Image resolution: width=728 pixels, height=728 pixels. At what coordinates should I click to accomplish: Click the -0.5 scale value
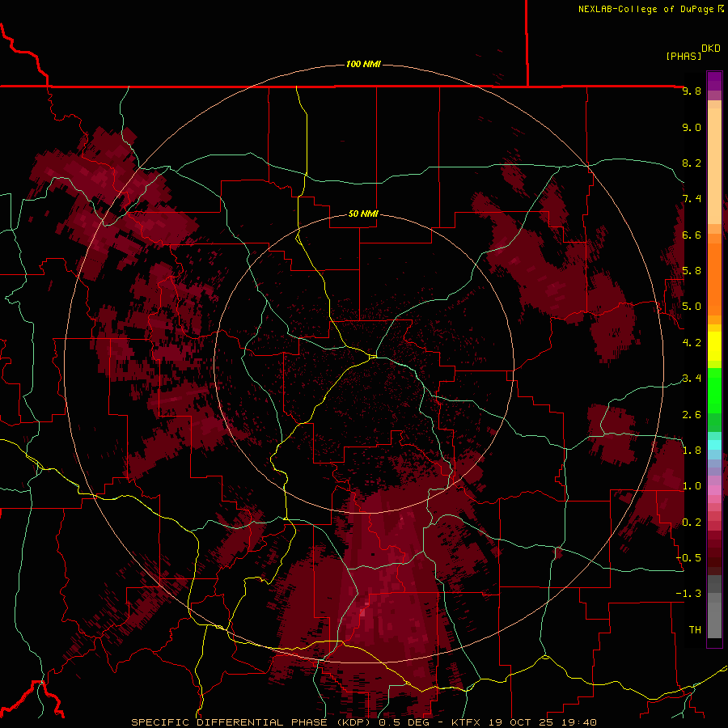pyautogui.click(x=688, y=558)
